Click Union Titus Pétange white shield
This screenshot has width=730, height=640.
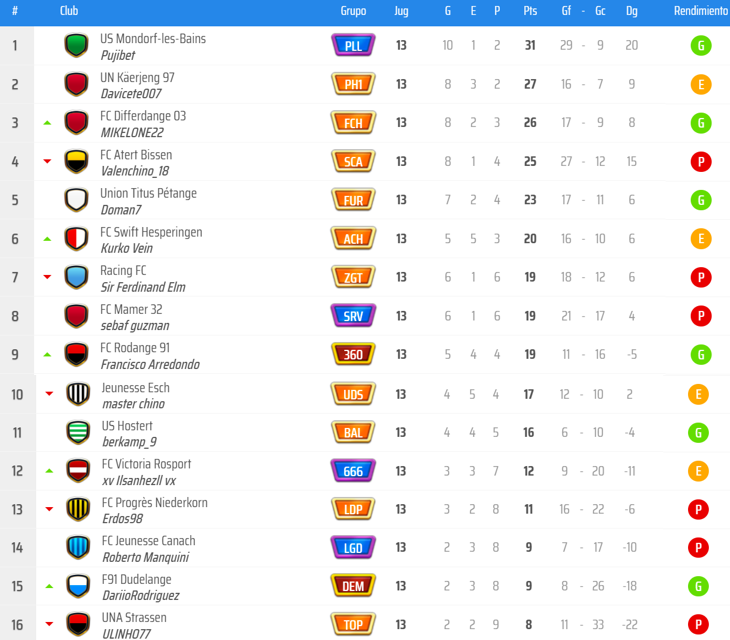coord(76,200)
